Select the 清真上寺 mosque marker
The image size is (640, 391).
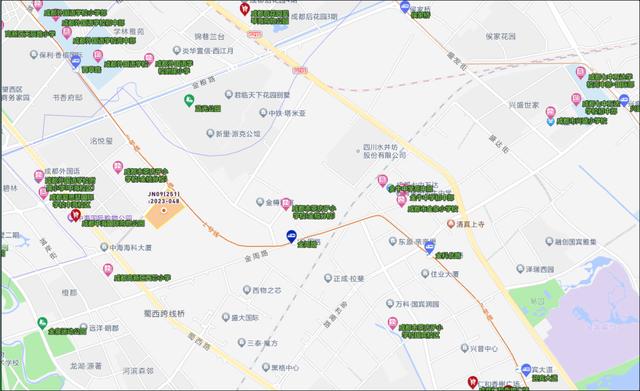click(x=451, y=224)
